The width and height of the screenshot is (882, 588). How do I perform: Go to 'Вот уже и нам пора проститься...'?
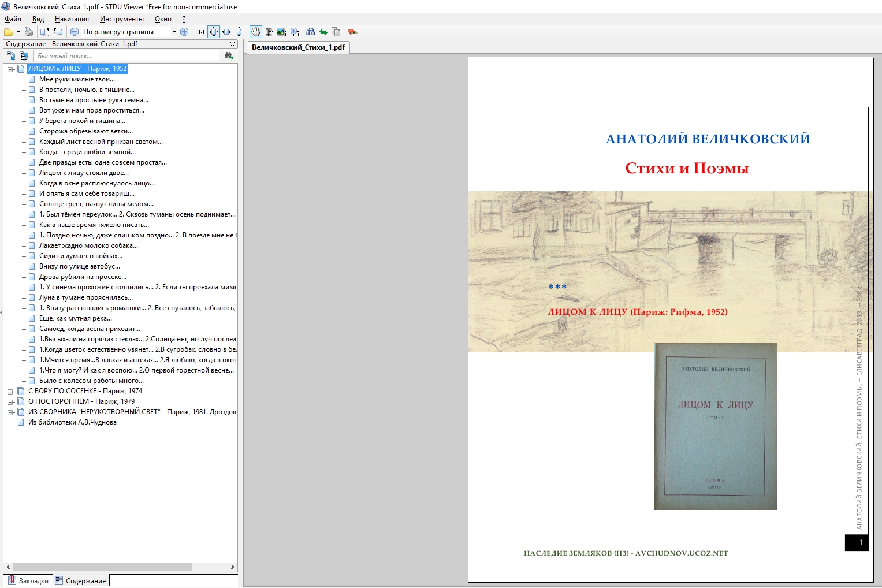click(92, 110)
